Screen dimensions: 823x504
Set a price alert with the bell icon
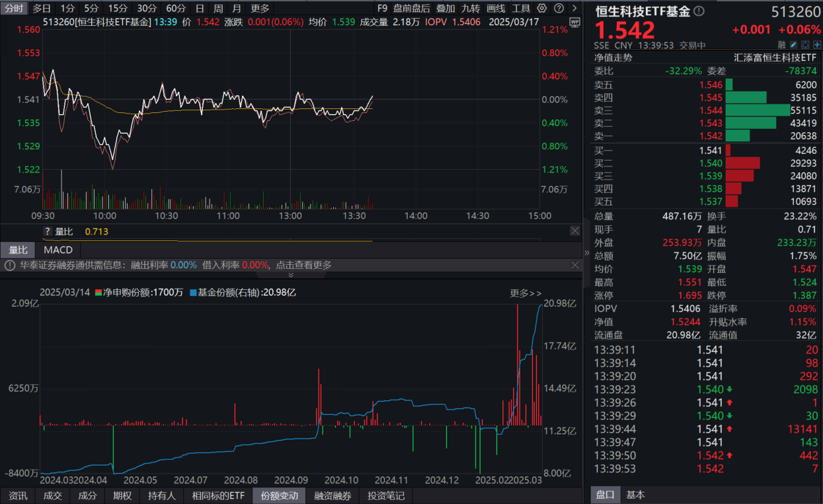(x=805, y=44)
